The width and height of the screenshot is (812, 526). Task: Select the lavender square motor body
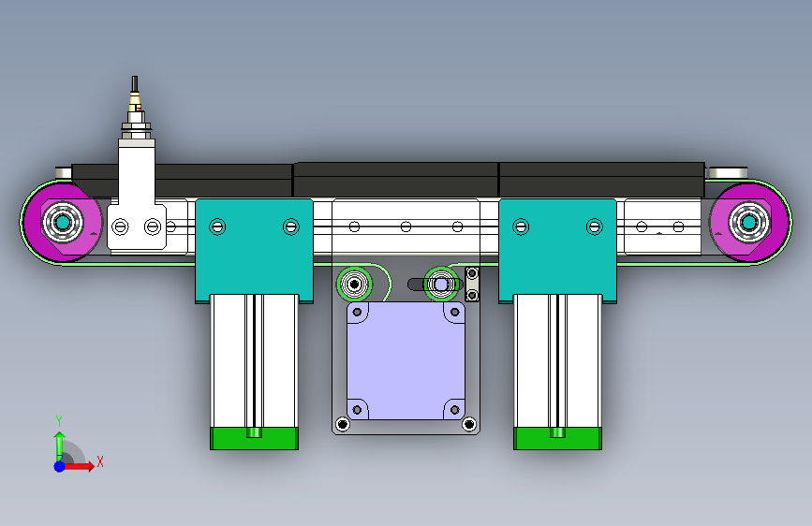coord(406,361)
